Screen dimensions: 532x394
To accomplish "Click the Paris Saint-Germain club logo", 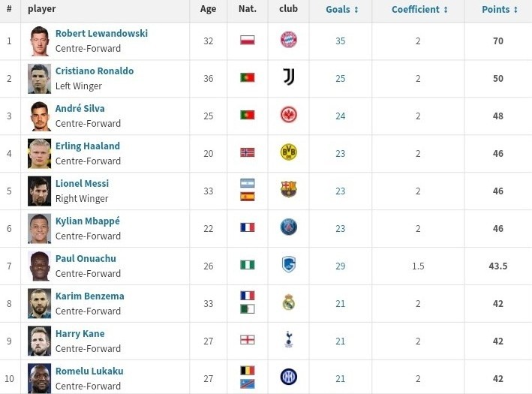I will tap(289, 227).
